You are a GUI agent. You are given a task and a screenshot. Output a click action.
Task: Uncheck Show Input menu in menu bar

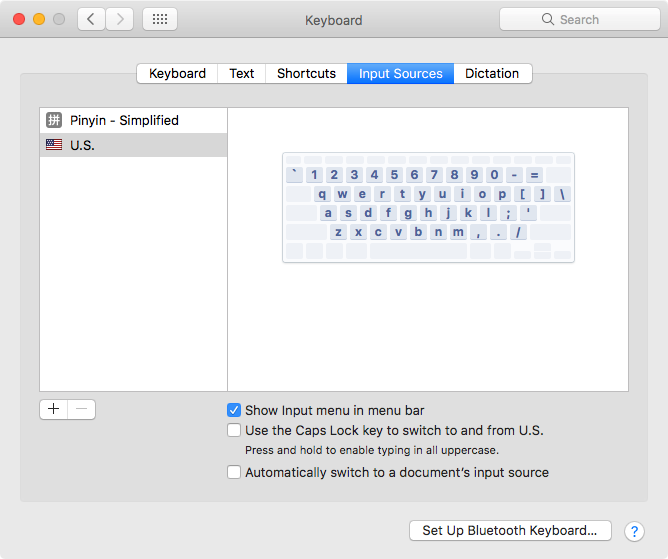coord(234,410)
